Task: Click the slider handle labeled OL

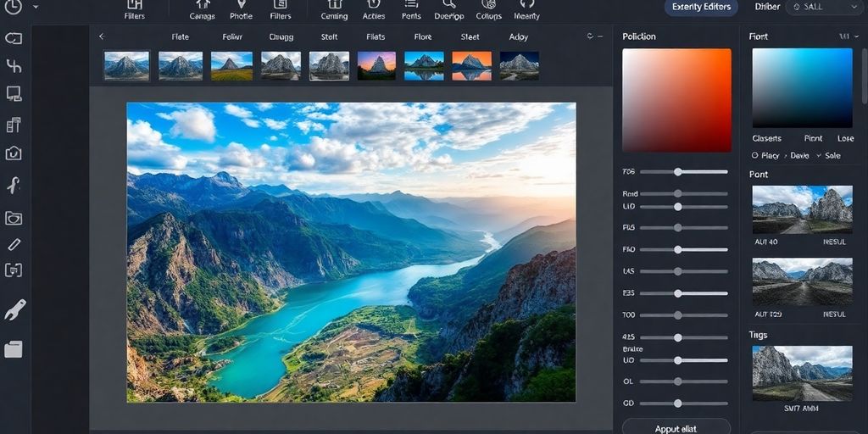Action: tap(677, 381)
